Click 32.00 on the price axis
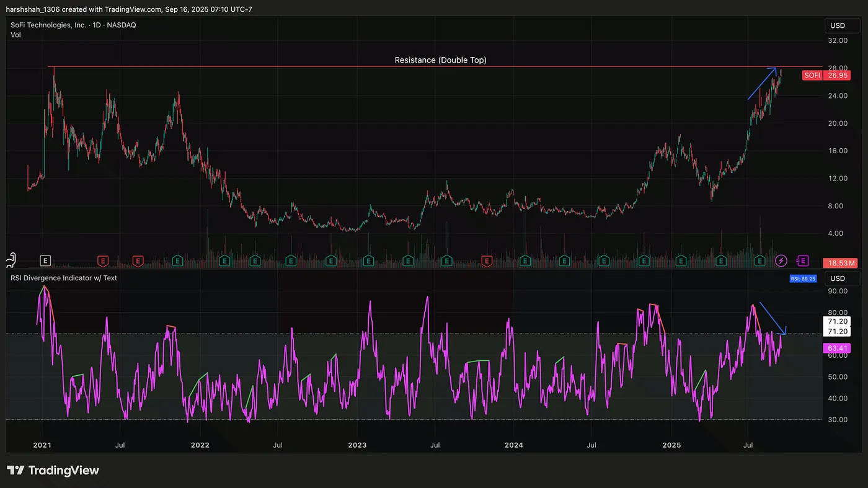This screenshot has height=488, width=868. click(x=838, y=40)
